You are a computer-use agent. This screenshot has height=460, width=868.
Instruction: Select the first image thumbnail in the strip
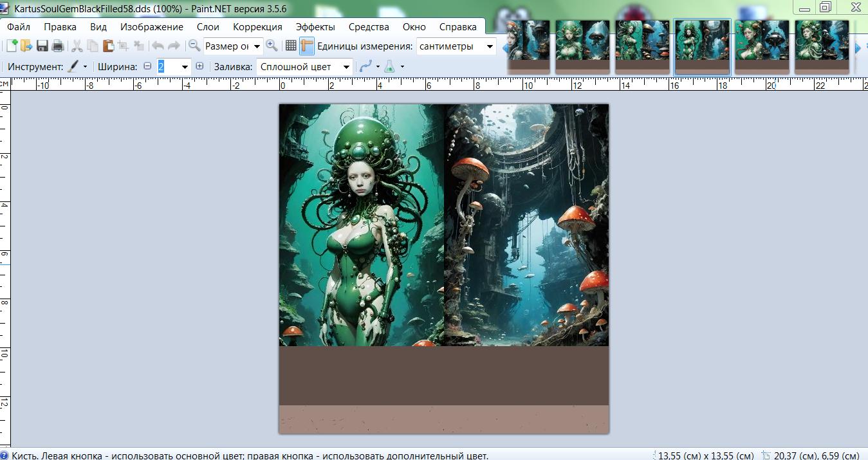tap(528, 45)
